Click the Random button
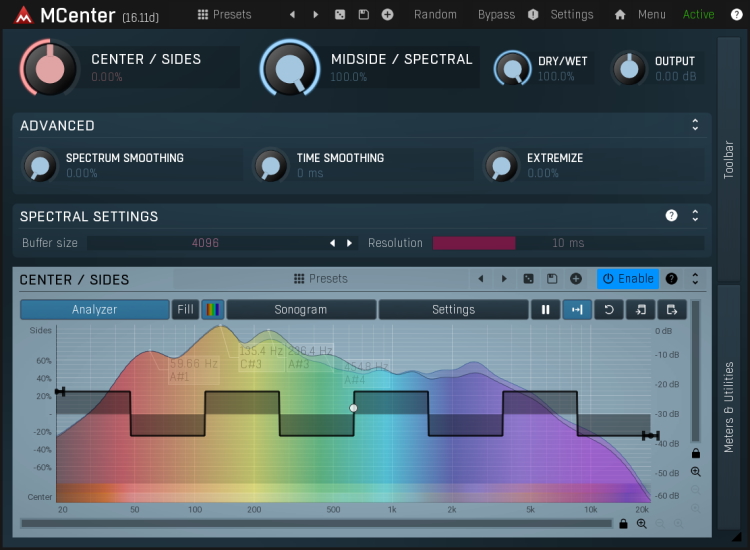750x550 pixels. pyautogui.click(x=435, y=15)
